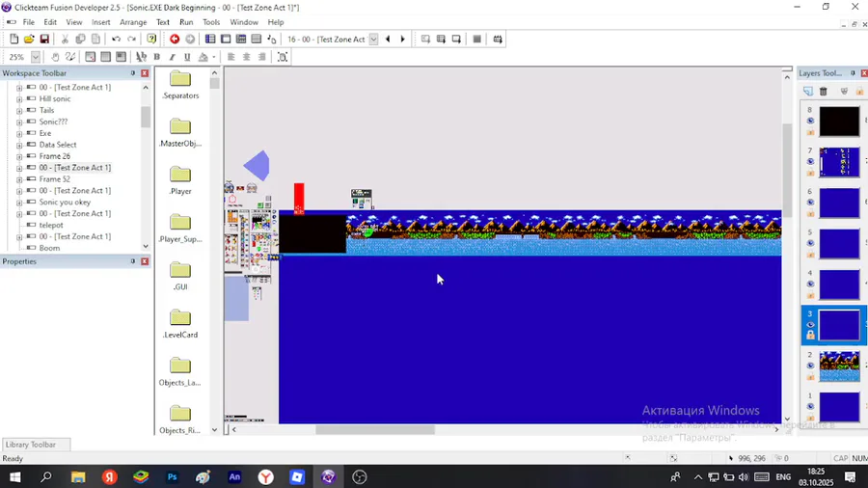
Task: Open the Insert menu
Action: click(x=100, y=22)
